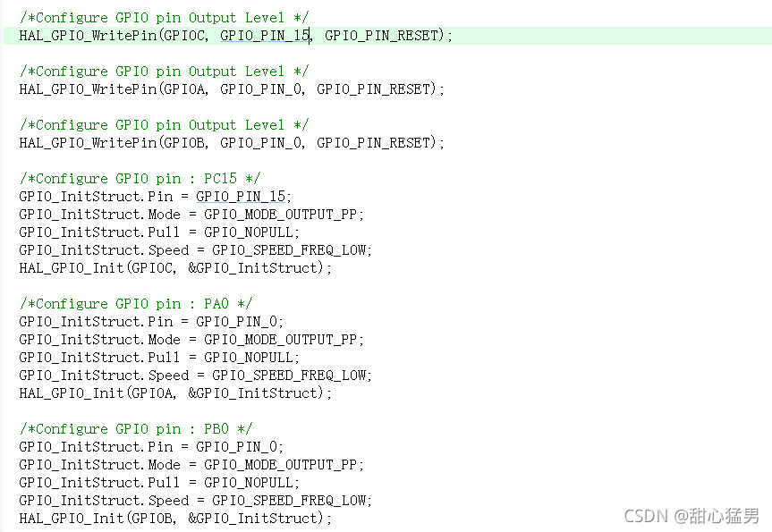Click GPIO_PIN_RESET on highlighted line
The image size is (772, 532).
(381, 36)
